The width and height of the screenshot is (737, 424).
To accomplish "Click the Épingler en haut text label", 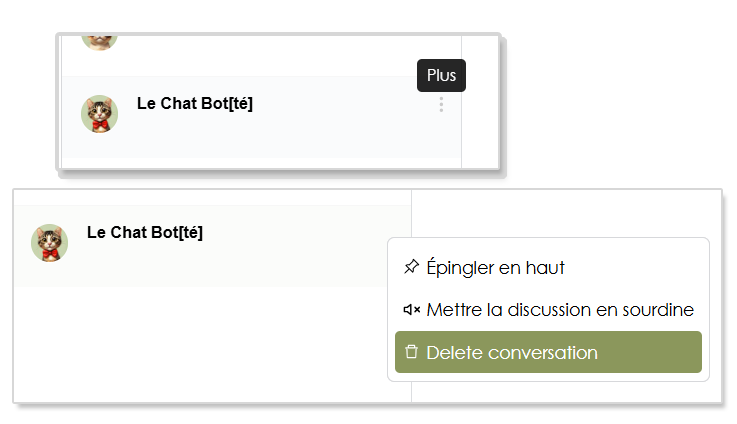I will click(x=495, y=268).
